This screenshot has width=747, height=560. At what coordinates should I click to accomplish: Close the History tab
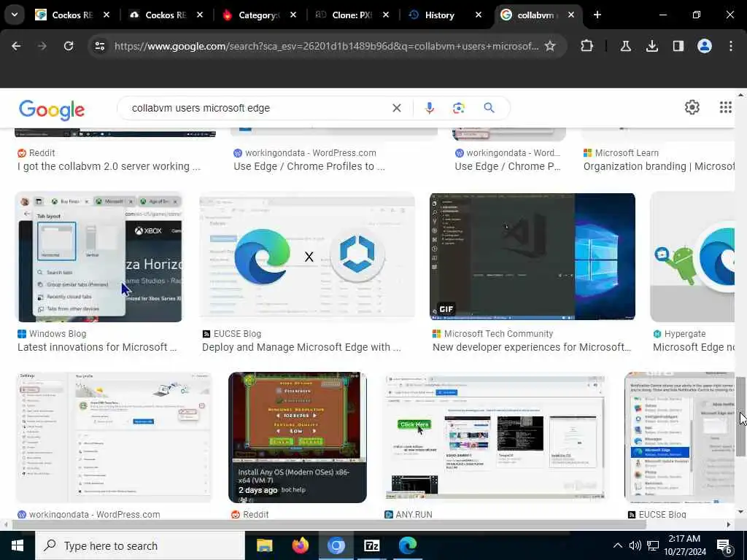click(x=479, y=15)
